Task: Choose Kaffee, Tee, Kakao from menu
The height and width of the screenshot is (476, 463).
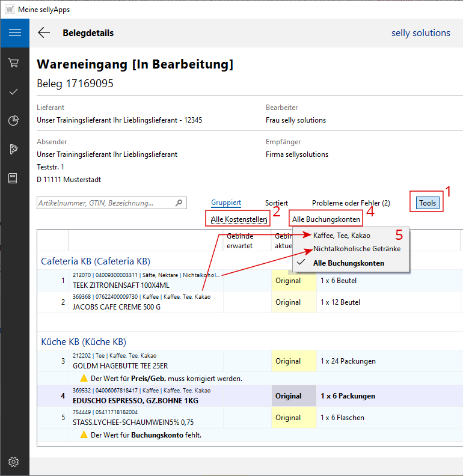Action: coord(342,235)
